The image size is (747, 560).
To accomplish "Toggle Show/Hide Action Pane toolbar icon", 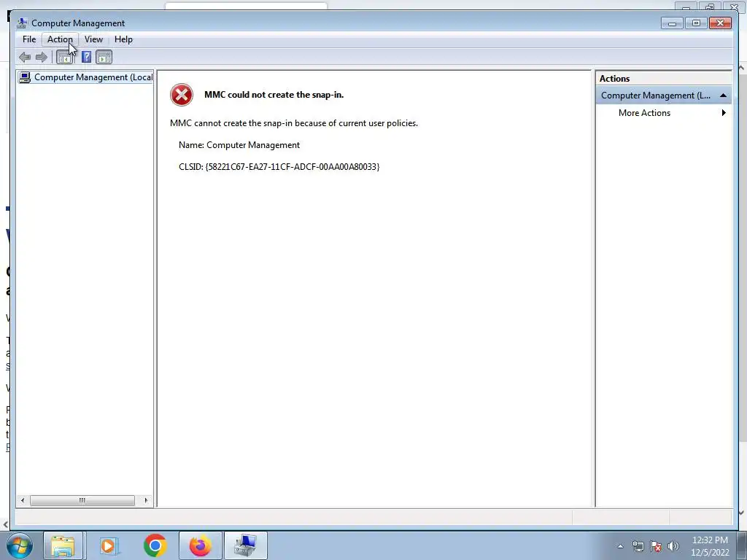I will pos(104,58).
